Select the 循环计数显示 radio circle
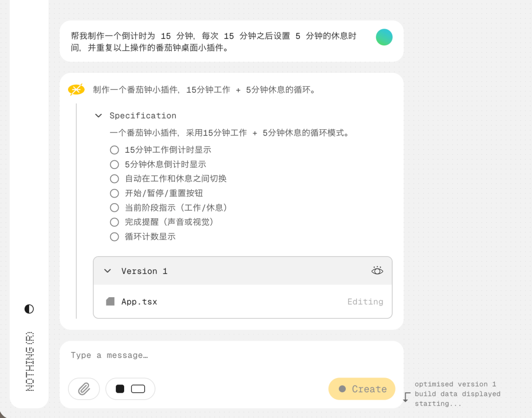Viewport: 532px width, 418px height. (x=115, y=237)
